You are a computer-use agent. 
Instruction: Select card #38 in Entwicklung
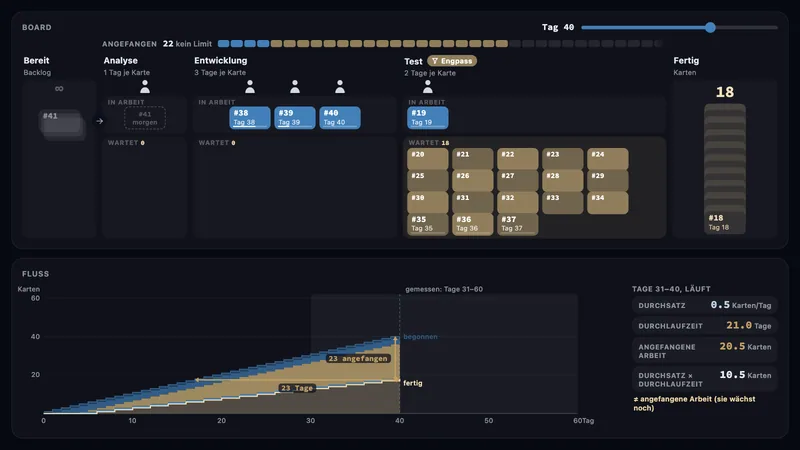(x=249, y=117)
